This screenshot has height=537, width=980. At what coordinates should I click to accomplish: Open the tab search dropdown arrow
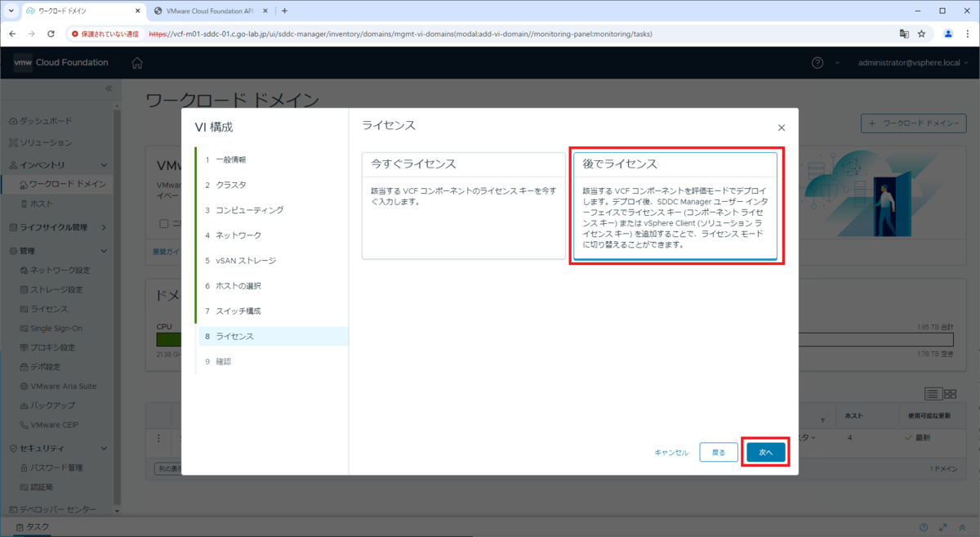click(10, 11)
